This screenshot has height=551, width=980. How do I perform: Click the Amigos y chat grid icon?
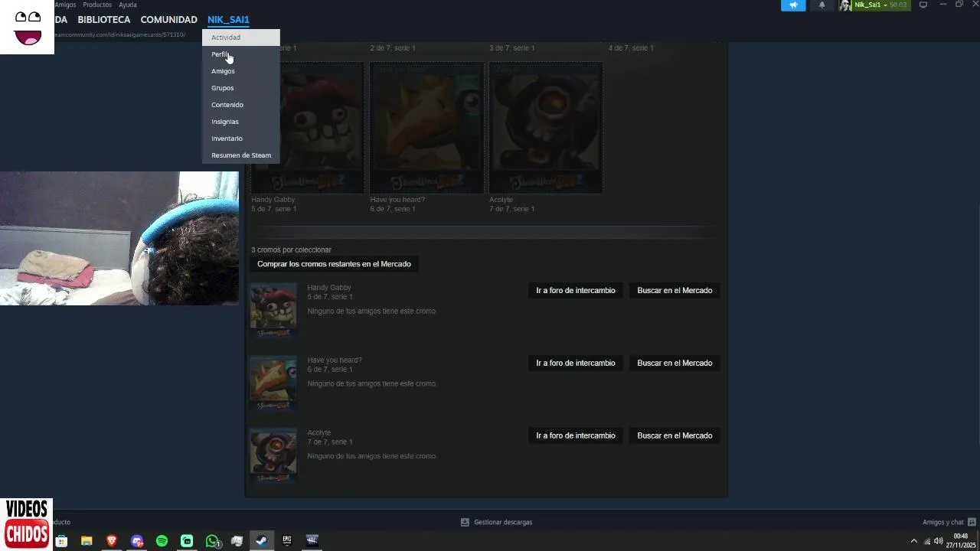(x=972, y=522)
